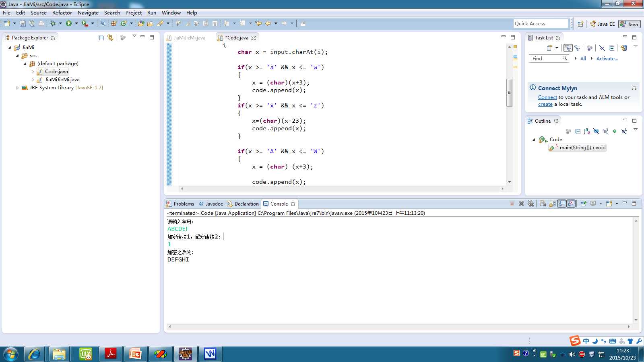Expand the JRE System Library node
This screenshot has width=644, height=362.
(17, 88)
